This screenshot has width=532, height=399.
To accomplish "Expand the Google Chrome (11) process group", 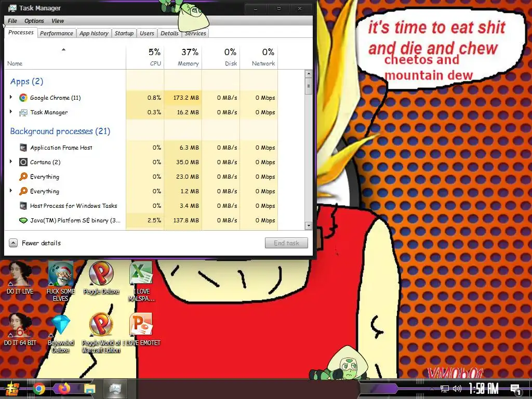I will 11,97.
